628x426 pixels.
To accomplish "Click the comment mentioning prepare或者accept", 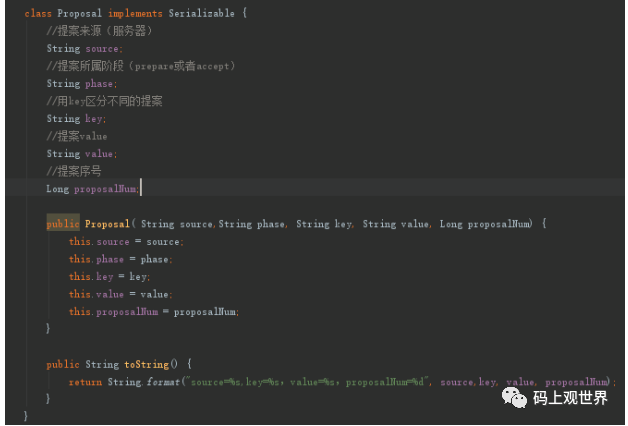I will (140, 66).
